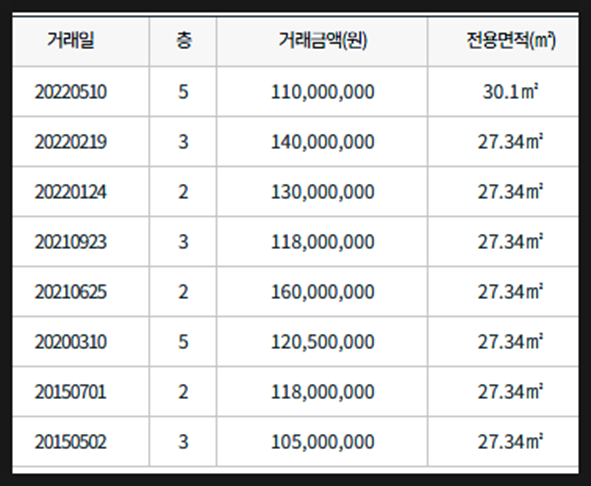The height and width of the screenshot is (486, 591).
Task: Click the 110,000,000 price cell
Action: tap(322, 92)
